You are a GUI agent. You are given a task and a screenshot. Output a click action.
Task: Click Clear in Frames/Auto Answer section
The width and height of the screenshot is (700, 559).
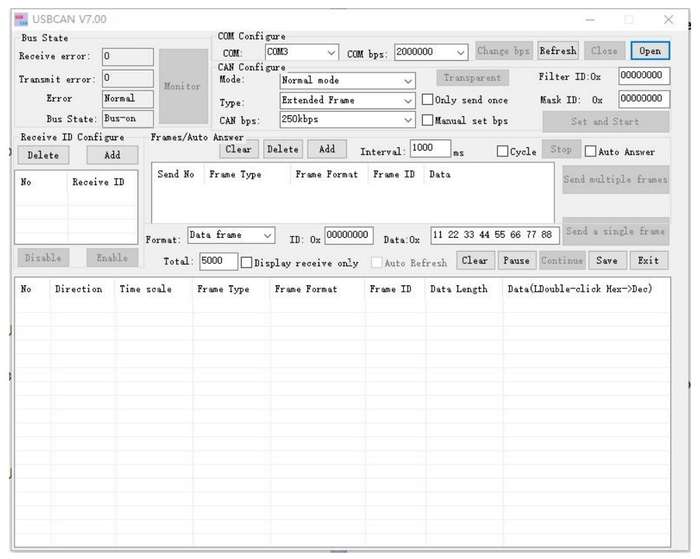pos(238,149)
